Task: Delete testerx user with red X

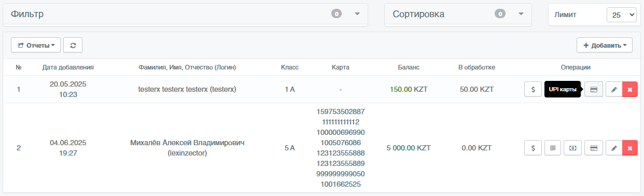Action: 630,89
